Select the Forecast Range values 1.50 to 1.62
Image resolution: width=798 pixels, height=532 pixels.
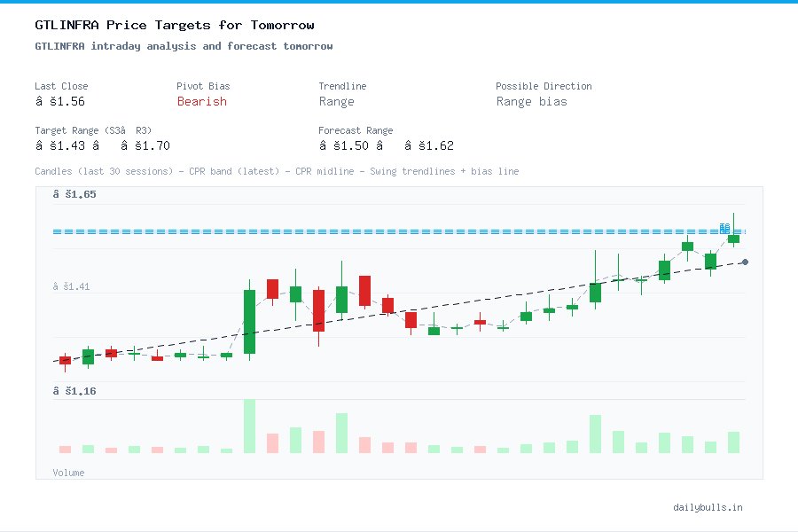(x=387, y=145)
